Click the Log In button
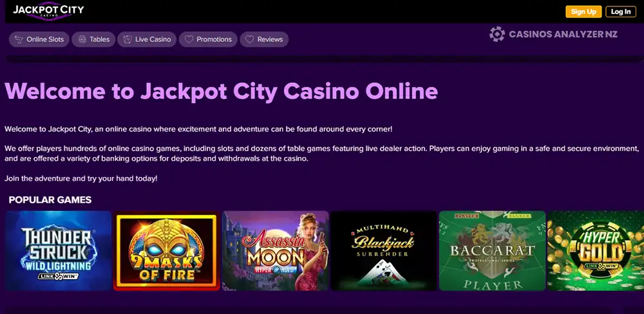This screenshot has height=314, width=644. tap(621, 12)
